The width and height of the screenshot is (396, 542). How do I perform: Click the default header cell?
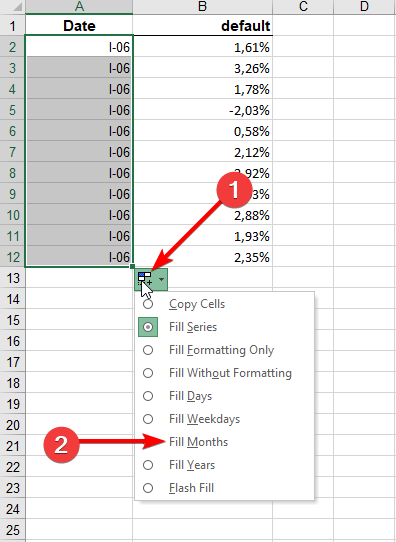click(203, 26)
